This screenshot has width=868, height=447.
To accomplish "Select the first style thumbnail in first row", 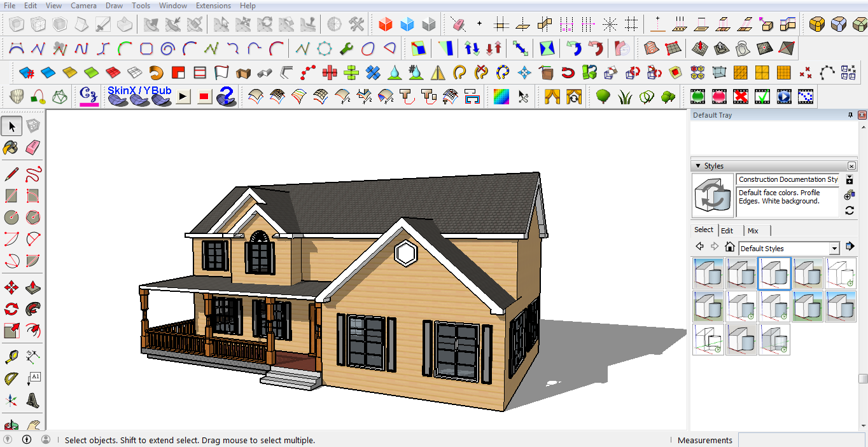I will [709, 273].
